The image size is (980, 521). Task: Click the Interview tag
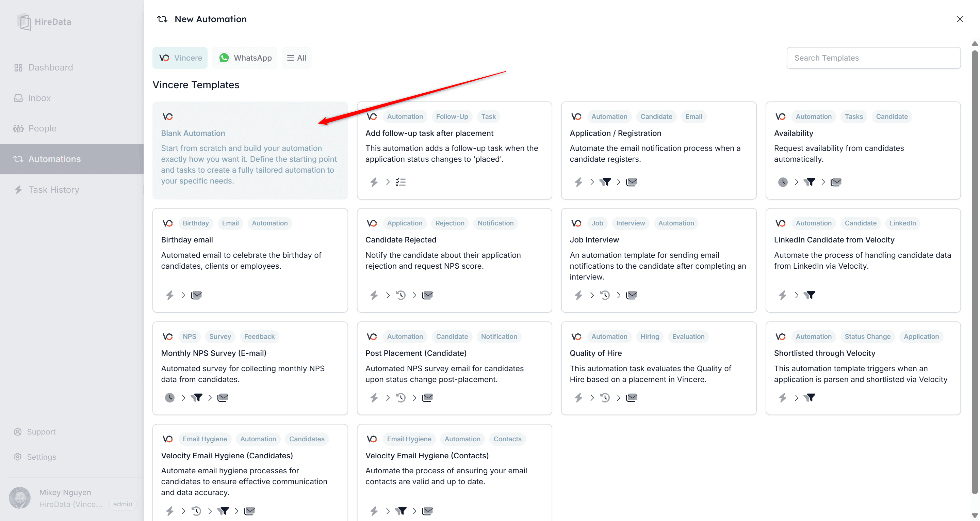pyautogui.click(x=631, y=223)
